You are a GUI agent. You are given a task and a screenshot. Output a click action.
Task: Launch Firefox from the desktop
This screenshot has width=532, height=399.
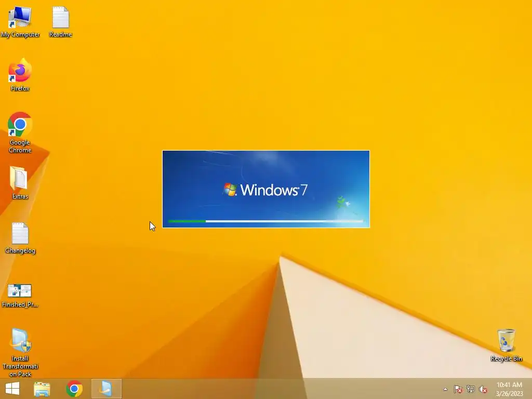click(20, 75)
